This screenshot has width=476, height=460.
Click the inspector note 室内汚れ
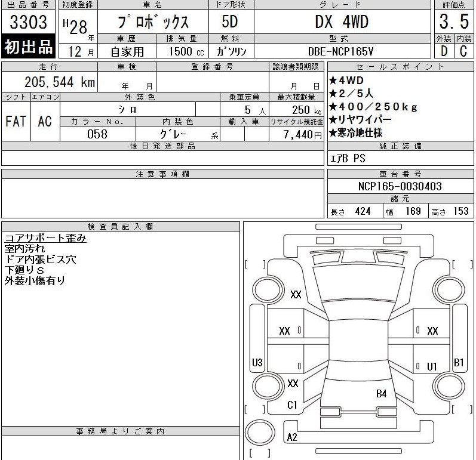pos(24,249)
